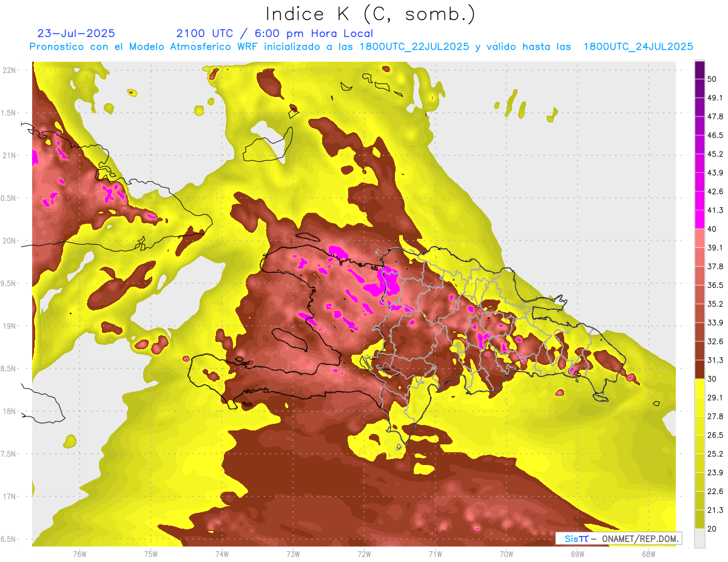
Task: Click the 17N latitude label
Action: tap(10, 497)
